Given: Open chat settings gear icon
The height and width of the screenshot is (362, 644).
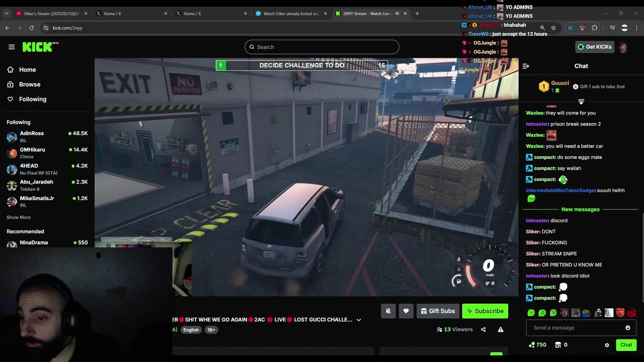Looking at the screenshot, I should pos(607,345).
